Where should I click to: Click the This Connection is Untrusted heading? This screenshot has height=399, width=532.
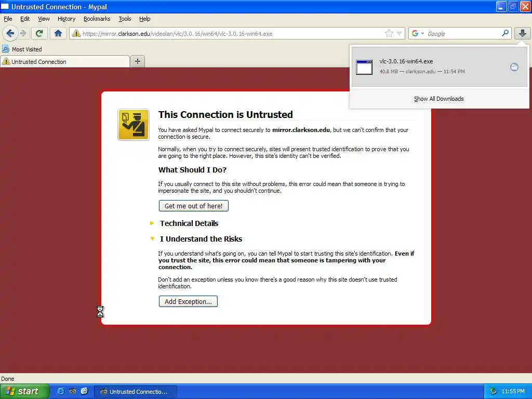coord(225,115)
